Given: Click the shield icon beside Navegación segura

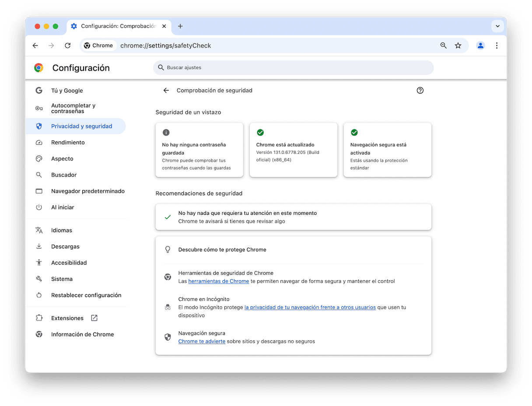Looking at the screenshot, I should pos(168,337).
